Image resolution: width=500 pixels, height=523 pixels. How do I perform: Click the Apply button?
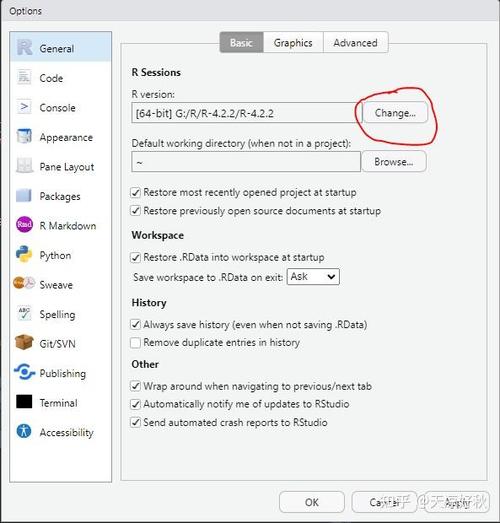coord(457,502)
